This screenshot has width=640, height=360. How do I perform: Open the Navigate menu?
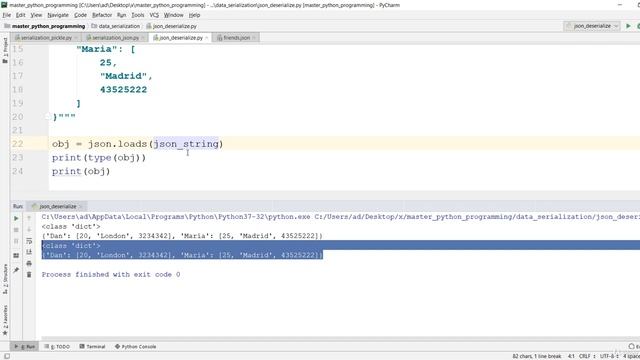[x=58, y=15]
